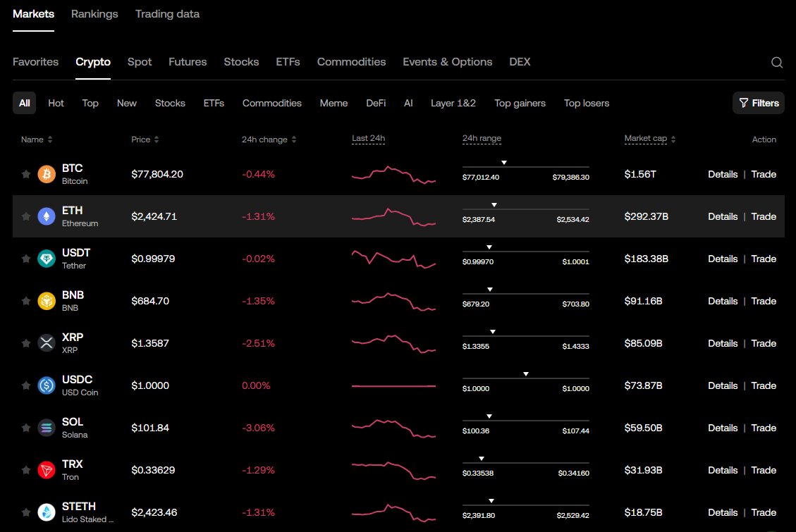Open the Events & Options tab
This screenshot has width=796, height=532.
(447, 62)
